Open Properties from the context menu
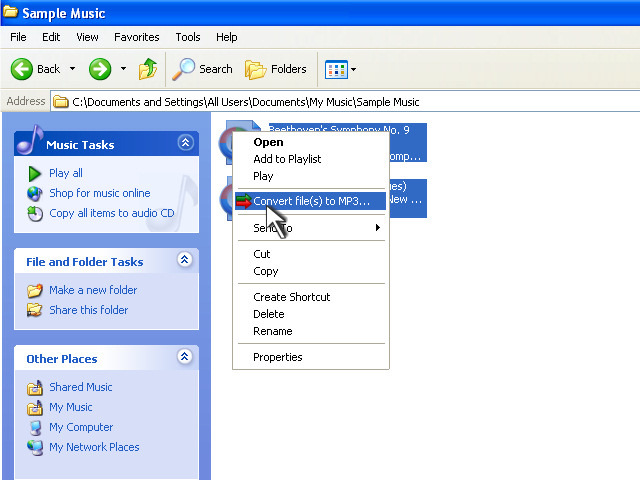 coord(311,357)
